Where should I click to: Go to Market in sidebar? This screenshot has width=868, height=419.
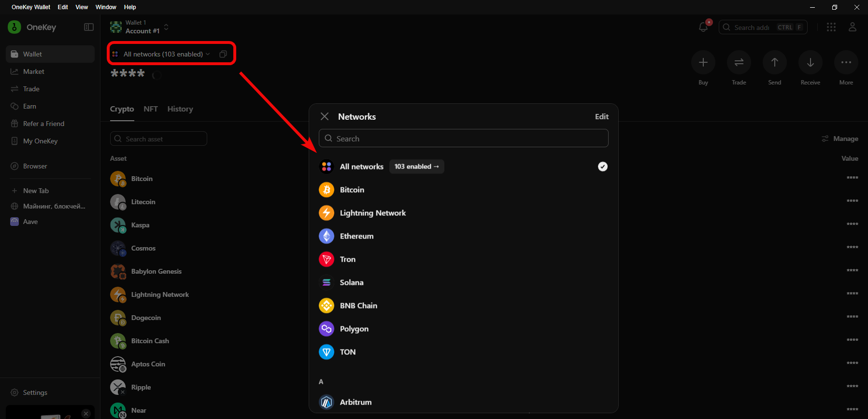pos(50,71)
